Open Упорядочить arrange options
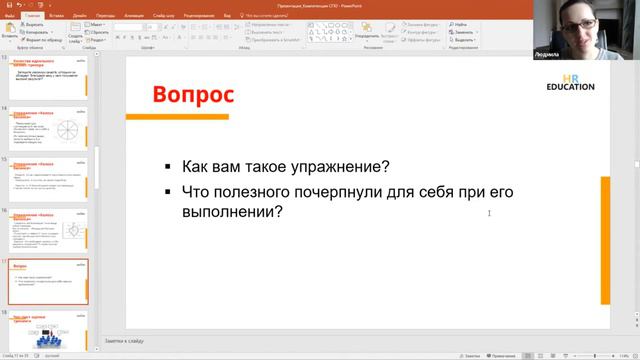The image size is (640, 360). tap(367, 31)
